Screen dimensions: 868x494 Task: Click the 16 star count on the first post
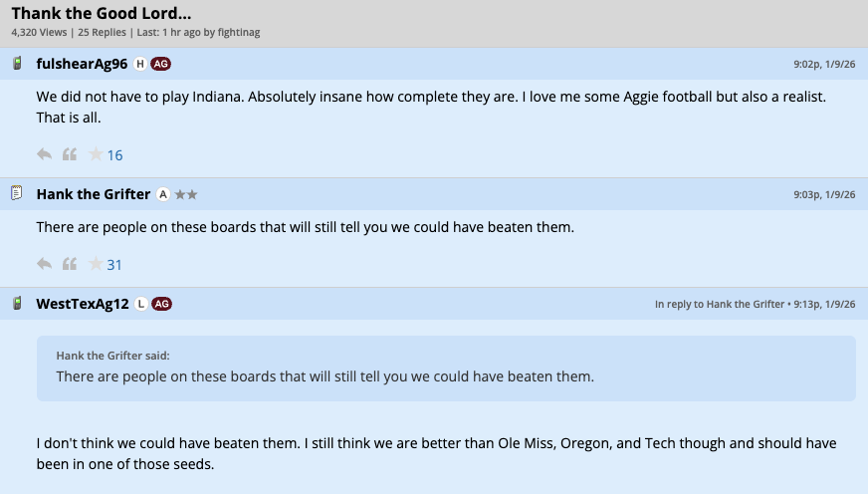click(x=115, y=155)
